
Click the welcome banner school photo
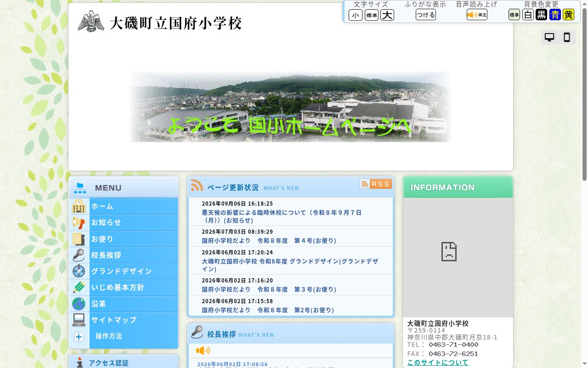(x=290, y=107)
